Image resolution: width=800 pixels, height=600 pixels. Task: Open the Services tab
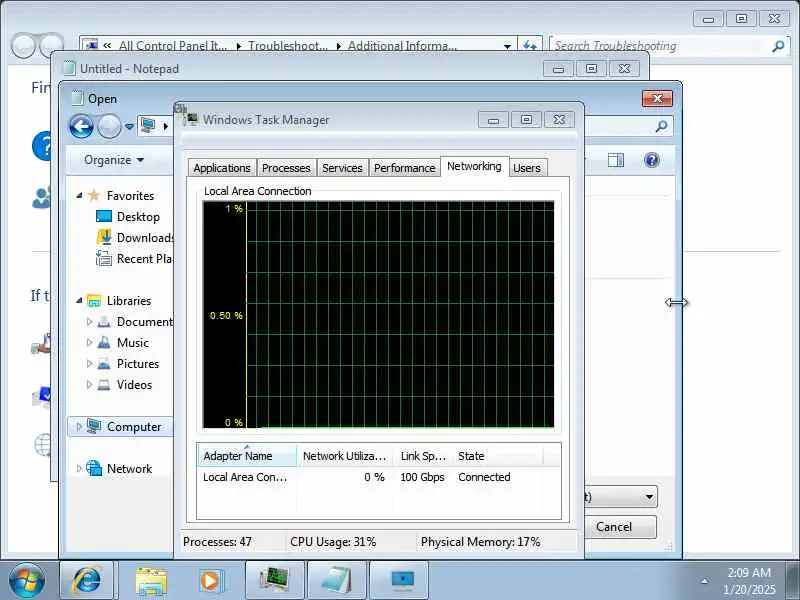(342, 168)
